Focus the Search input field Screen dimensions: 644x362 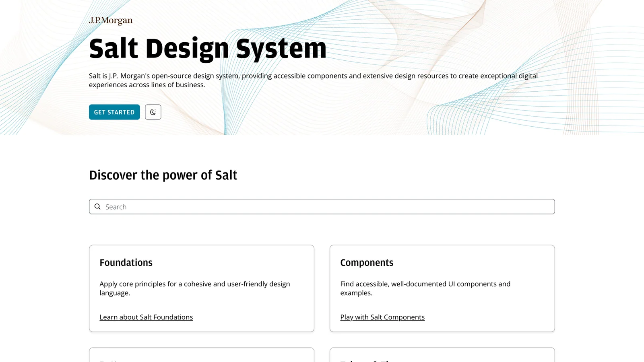(322, 207)
